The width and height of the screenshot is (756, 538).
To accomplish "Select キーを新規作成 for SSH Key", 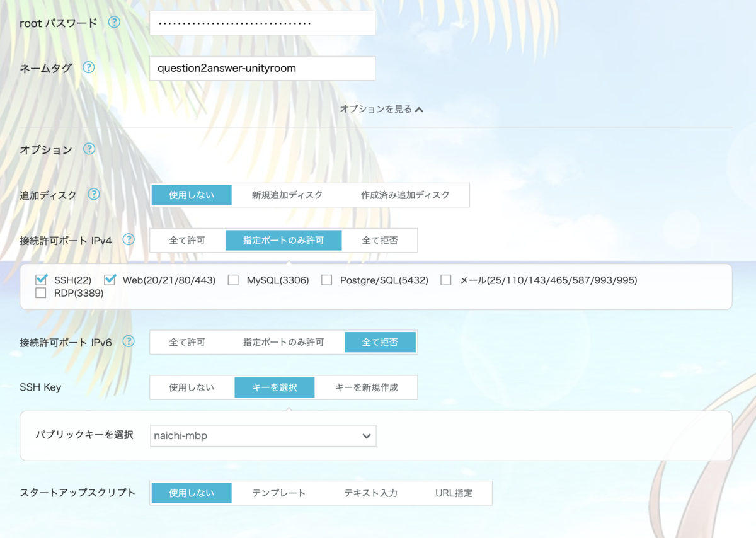I will click(x=366, y=387).
